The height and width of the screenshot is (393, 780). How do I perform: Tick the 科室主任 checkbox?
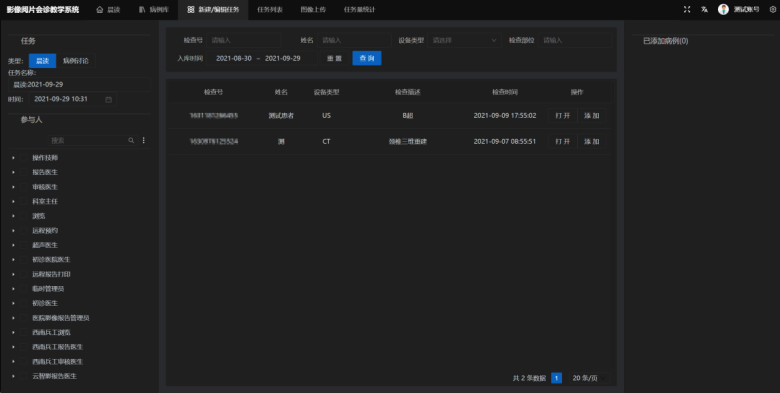23,201
